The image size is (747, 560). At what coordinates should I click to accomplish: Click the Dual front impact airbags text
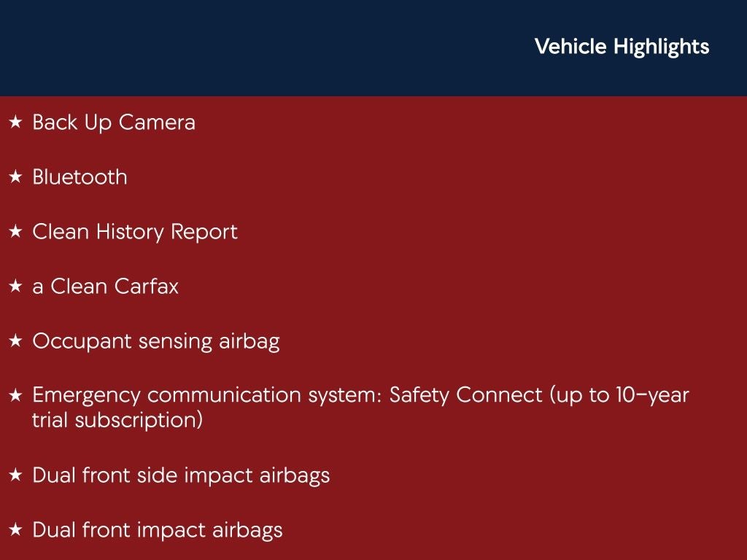tap(158, 530)
